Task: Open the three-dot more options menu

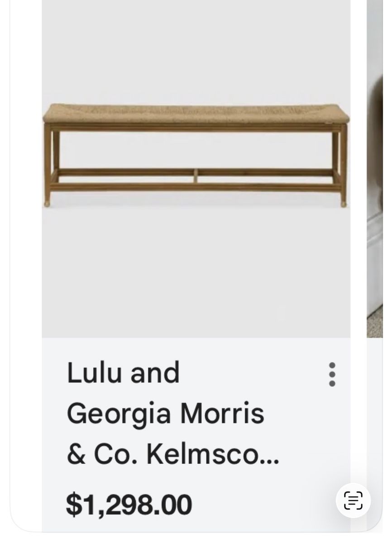Action: tap(332, 374)
